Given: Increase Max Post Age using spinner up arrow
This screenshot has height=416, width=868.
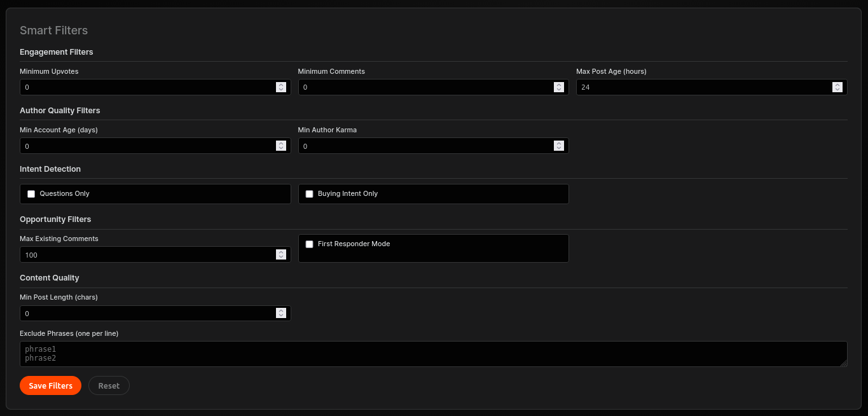Looking at the screenshot, I should pyautogui.click(x=837, y=85).
